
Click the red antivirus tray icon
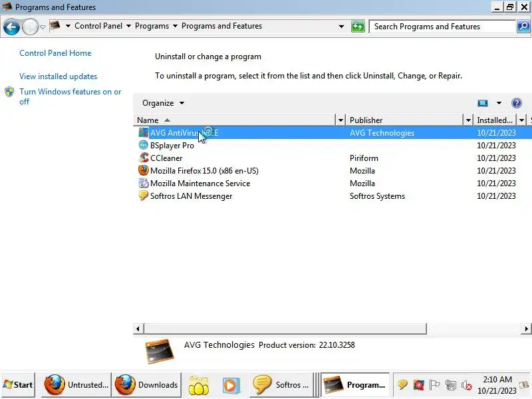(x=419, y=385)
